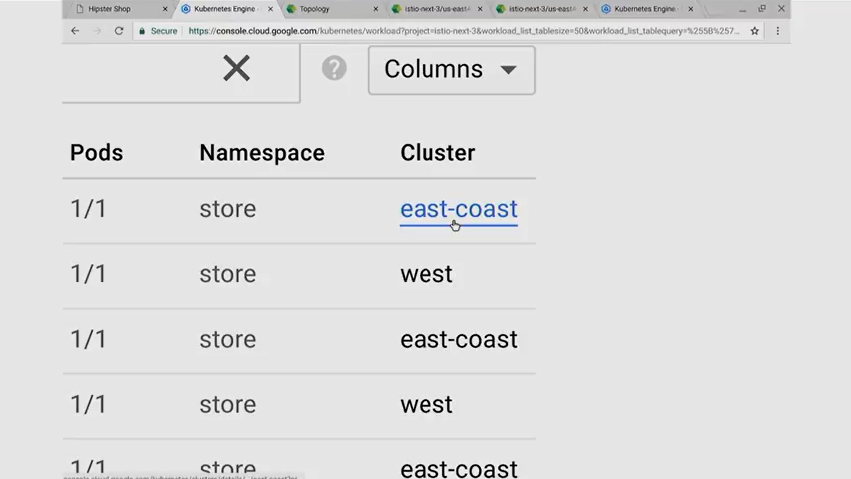Click the browser back arrow

pyautogui.click(x=75, y=31)
